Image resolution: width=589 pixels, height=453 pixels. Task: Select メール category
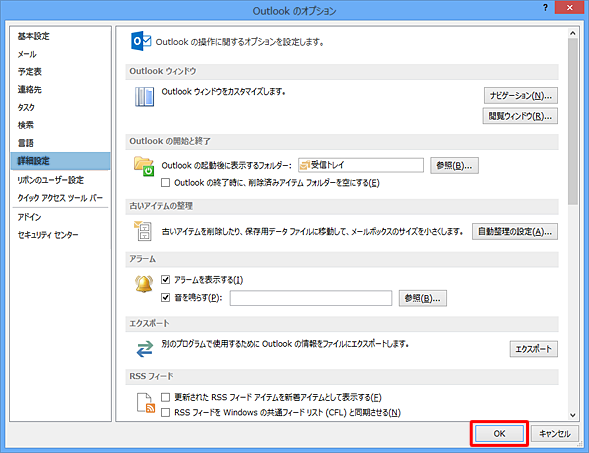(60, 54)
